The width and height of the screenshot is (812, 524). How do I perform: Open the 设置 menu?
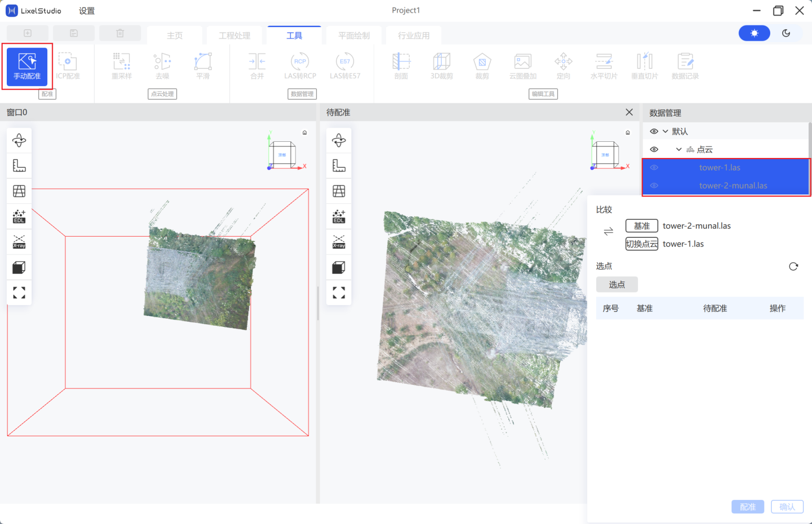coord(87,11)
